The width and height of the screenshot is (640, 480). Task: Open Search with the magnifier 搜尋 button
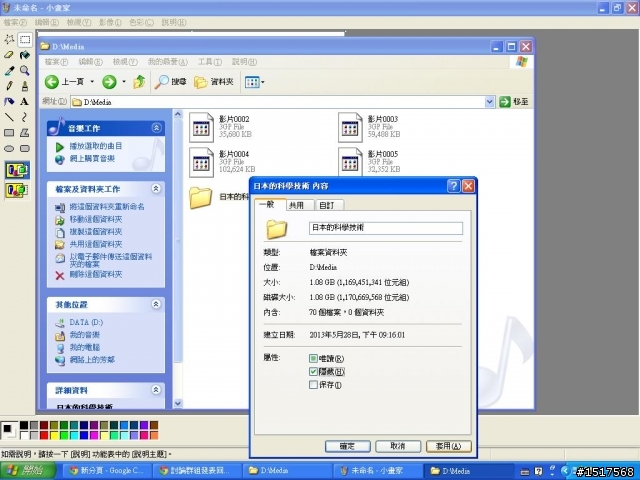point(171,82)
